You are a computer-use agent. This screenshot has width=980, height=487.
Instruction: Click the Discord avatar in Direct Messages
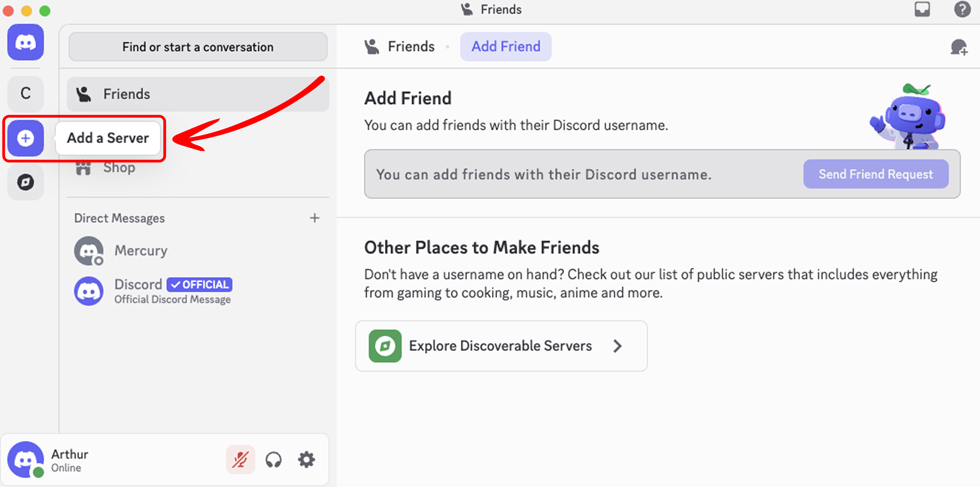89,291
